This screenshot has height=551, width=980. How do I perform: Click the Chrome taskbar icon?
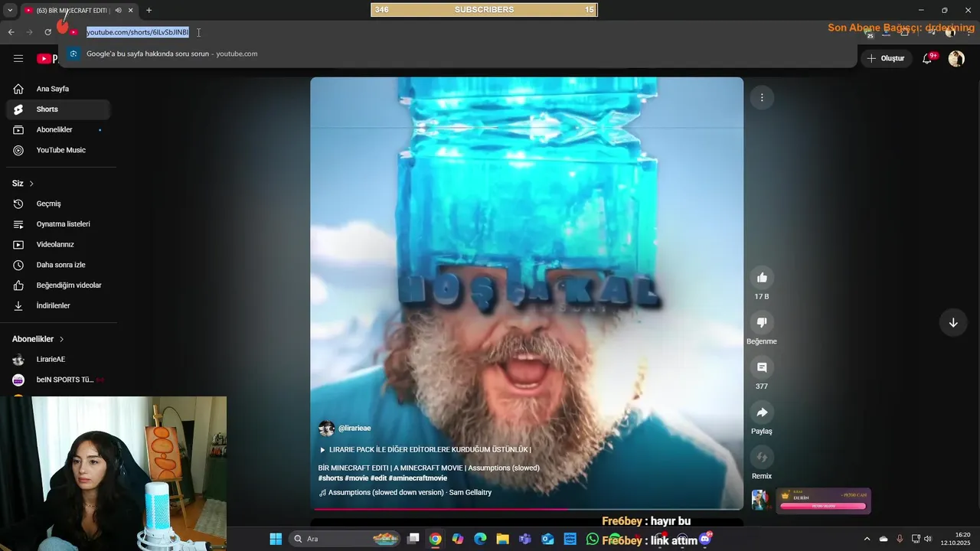point(435,539)
